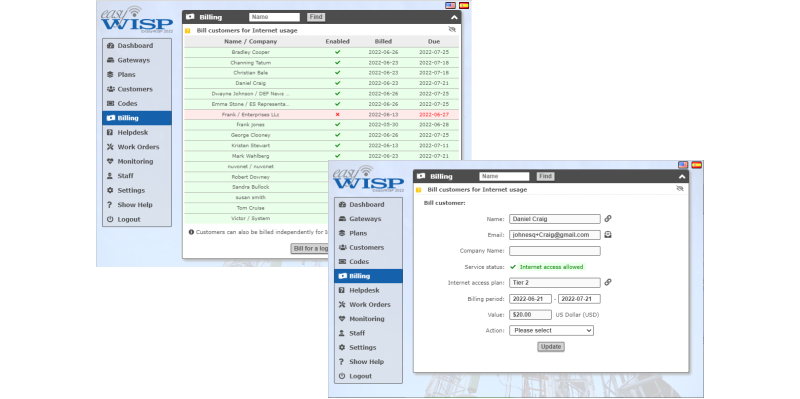Select the Bradley Cooper row in billing list
This screenshot has width=800, height=399.
click(321, 52)
